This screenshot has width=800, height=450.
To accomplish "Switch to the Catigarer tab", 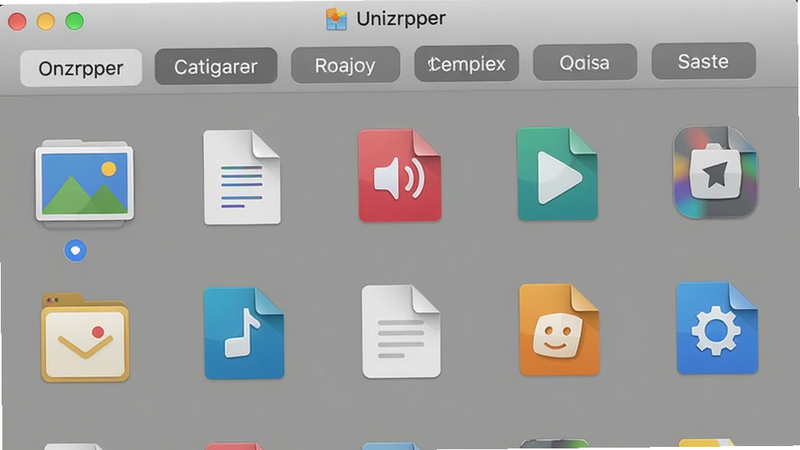I will coord(216,66).
